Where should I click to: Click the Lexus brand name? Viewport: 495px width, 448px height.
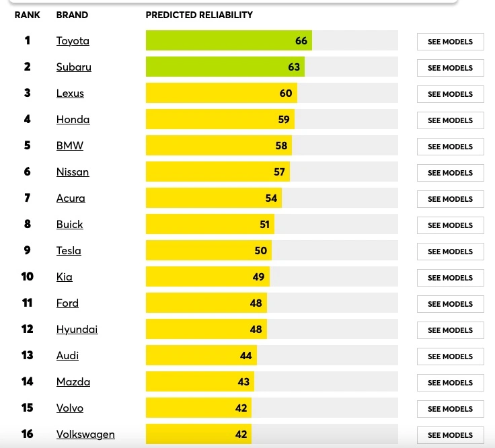pos(70,94)
